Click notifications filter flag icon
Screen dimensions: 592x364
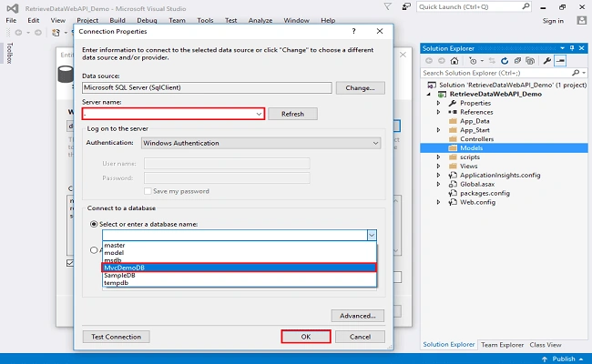pyautogui.click(x=387, y=6)
